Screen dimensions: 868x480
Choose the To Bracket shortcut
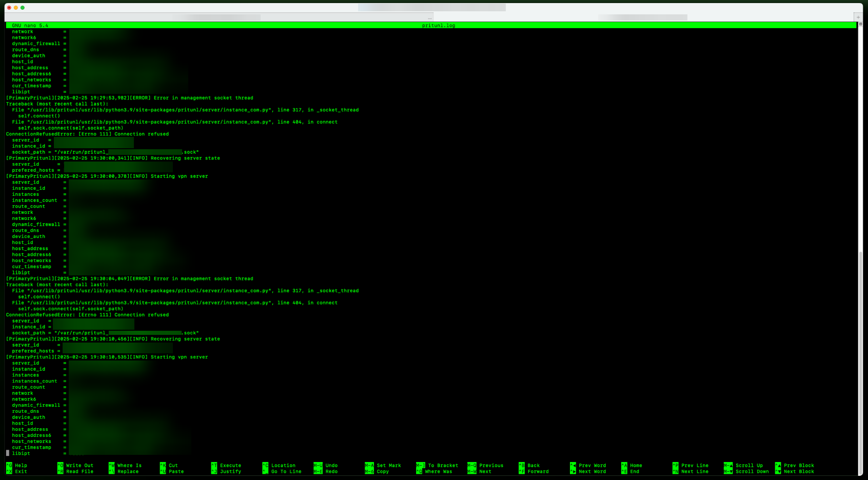[443, 466]
